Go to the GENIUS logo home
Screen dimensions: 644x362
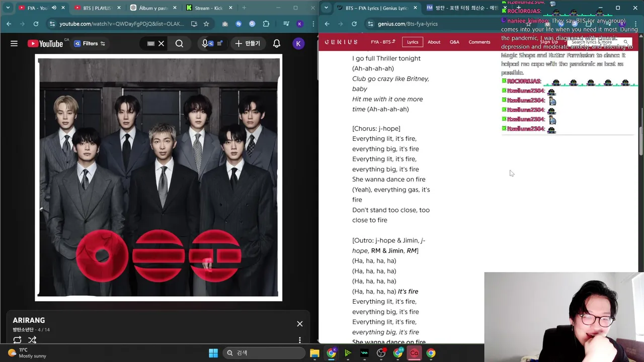pos(341,42)
